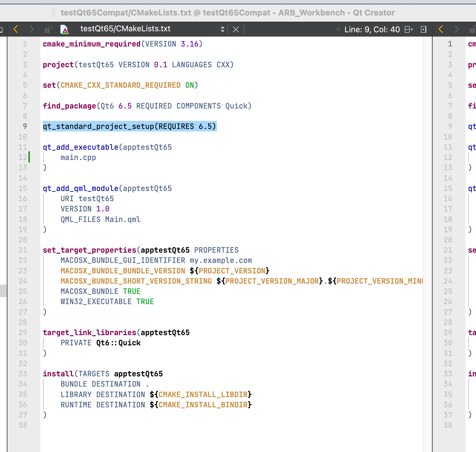Click the right pane's forward navigation arrow
This screenshot has width=476, height=452.
pos(456,29)
